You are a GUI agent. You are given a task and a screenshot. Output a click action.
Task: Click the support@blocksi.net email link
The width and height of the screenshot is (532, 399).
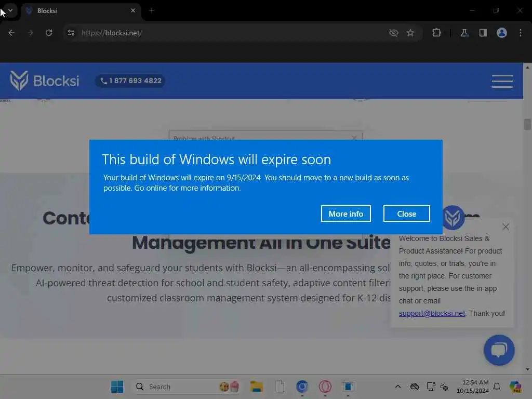coord(432,313)
